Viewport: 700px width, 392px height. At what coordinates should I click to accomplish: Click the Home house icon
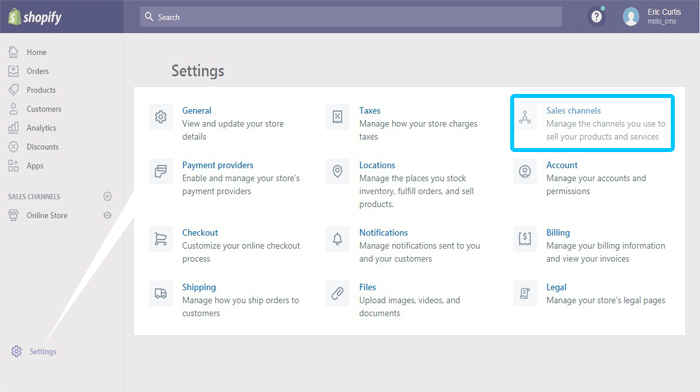(x=13, y=52)
